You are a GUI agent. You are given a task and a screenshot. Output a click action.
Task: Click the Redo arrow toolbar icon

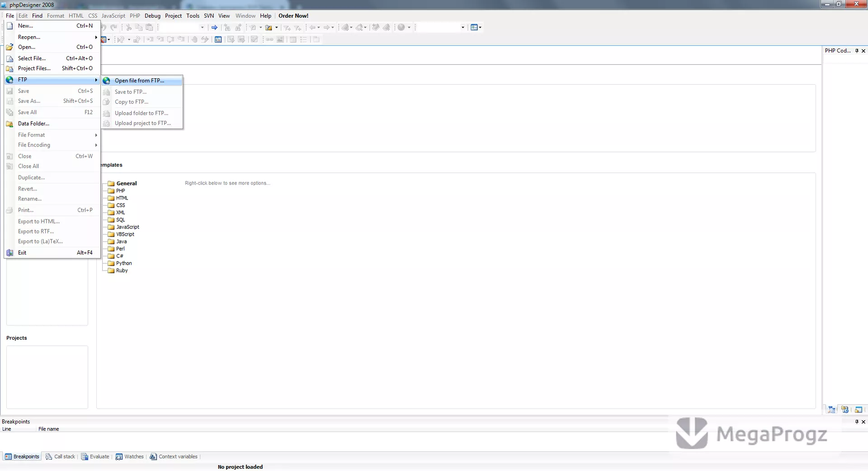[114, 28]
